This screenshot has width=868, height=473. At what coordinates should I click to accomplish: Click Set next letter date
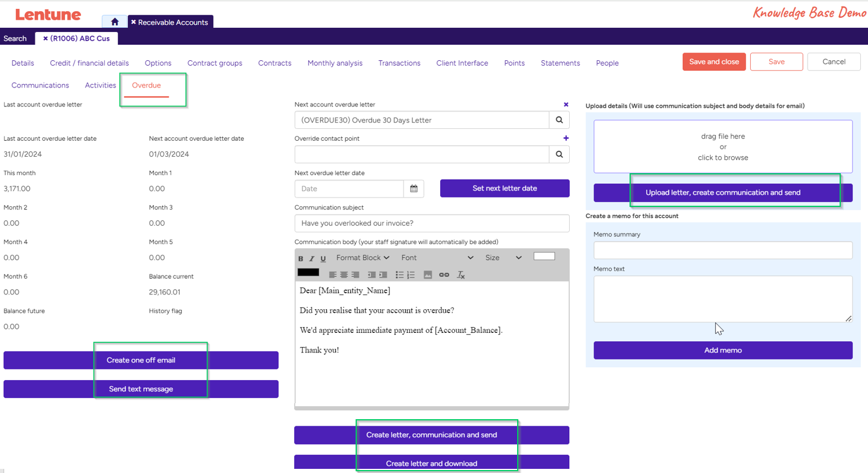(x=505, y=189)
